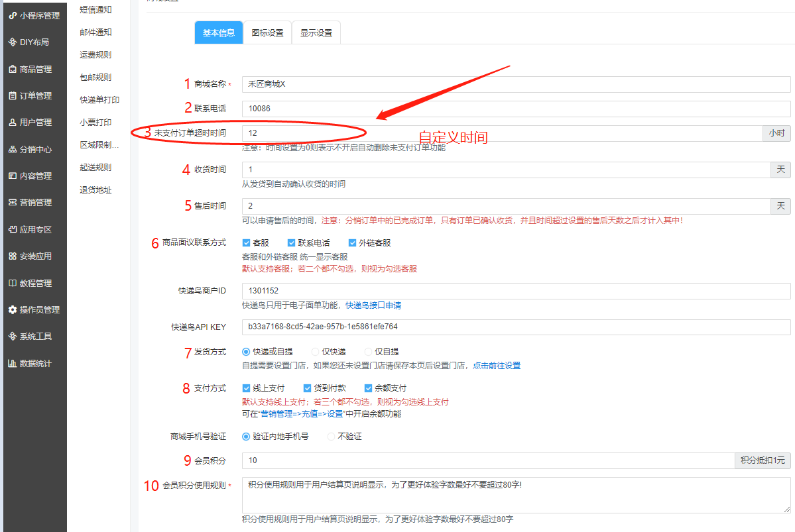Open 运费规则 in the settings submenu
The height and width of the screenshot is (532, 795).
click(95, 55)
